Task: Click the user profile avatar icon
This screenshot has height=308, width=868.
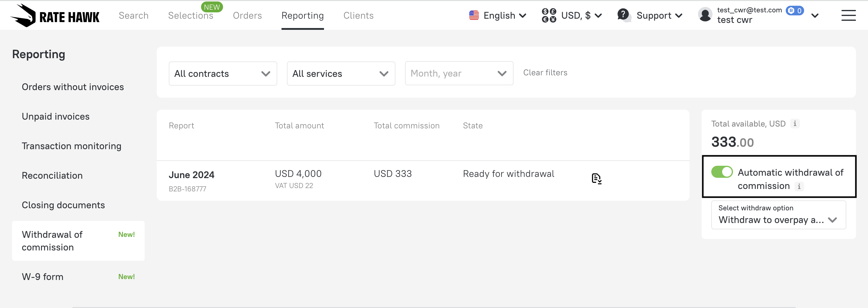Action: 705,15
